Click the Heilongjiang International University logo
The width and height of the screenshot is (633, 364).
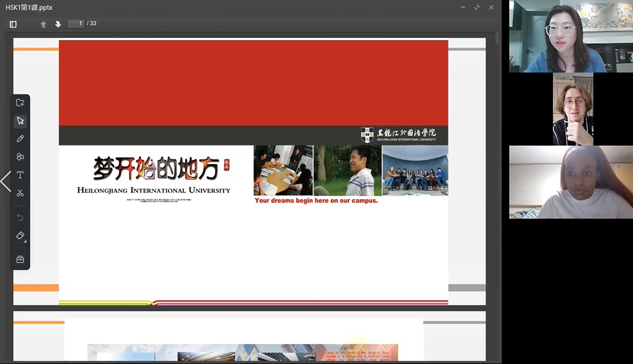coord(398,135)
